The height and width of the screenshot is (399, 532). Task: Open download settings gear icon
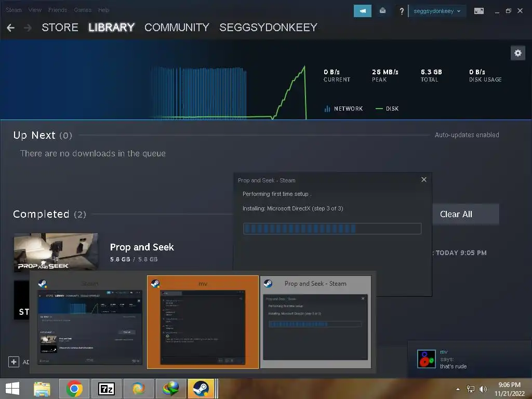click(x=518, y=53)
